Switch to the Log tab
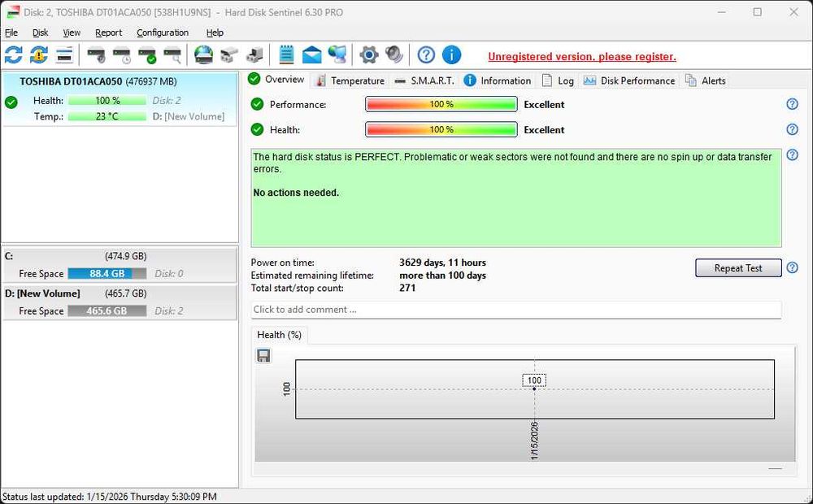Screen dimensions: 813x504 pyautogui.click(x=558, y=81)
